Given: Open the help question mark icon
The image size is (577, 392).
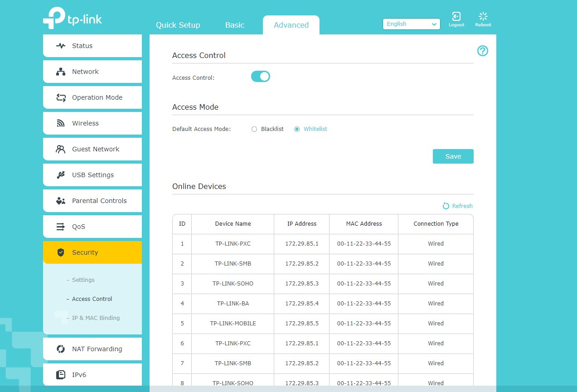Looking at the screenshot, I should point(483,51).
